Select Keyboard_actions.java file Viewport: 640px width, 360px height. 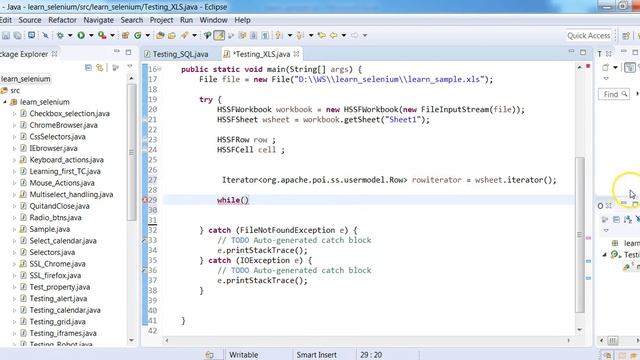tap(66, 160)
